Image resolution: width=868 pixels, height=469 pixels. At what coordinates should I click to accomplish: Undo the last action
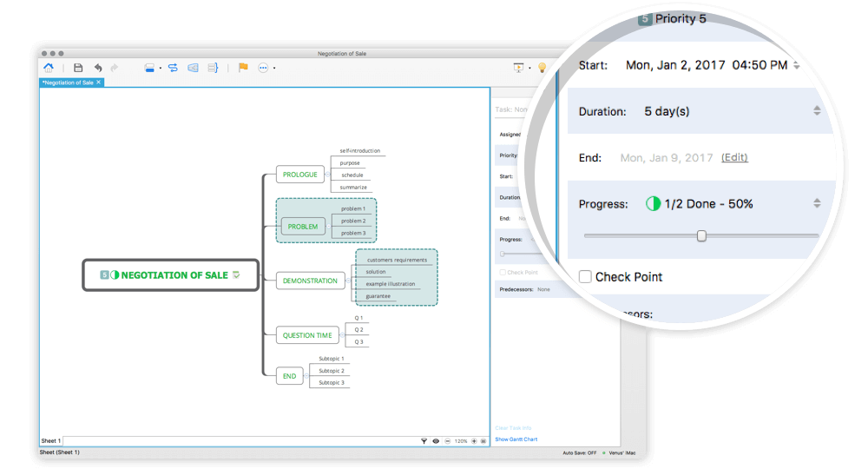(x=98, y=68)
